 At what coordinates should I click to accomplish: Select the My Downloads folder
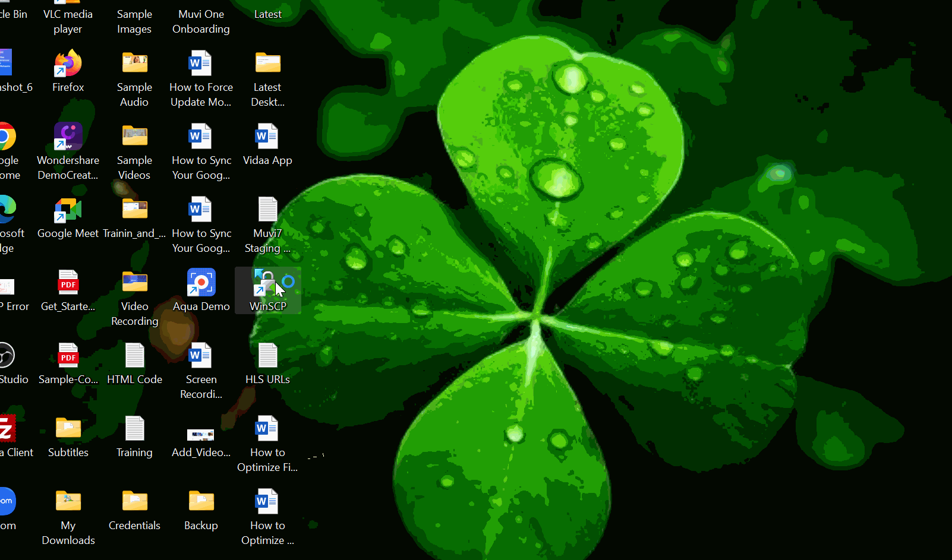click(68, 502)
